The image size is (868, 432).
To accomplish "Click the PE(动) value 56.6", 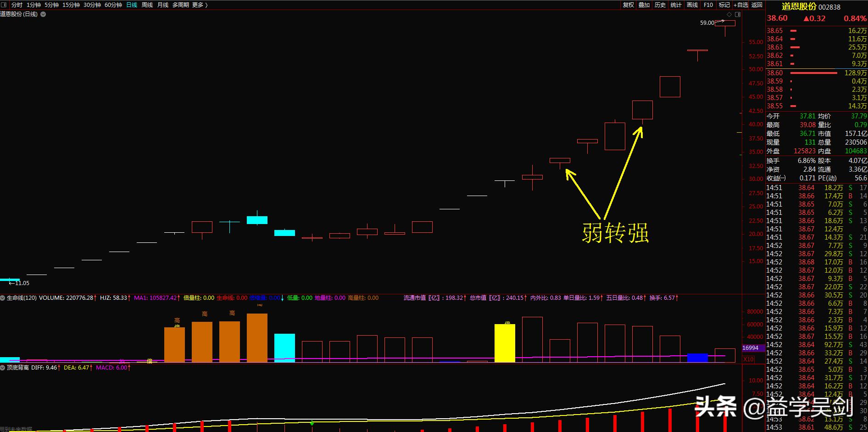I will pos(861,178).
